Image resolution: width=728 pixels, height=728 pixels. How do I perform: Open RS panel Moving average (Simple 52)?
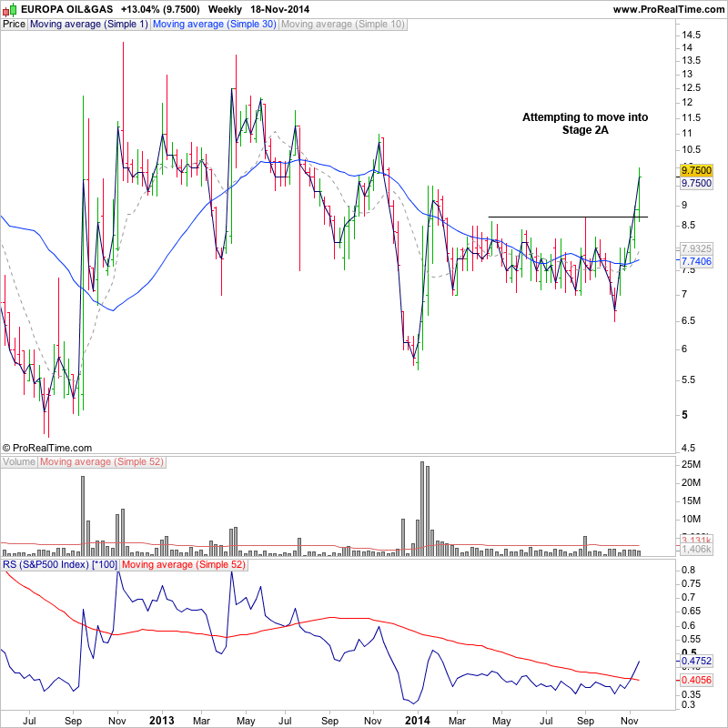coord(184,564)
